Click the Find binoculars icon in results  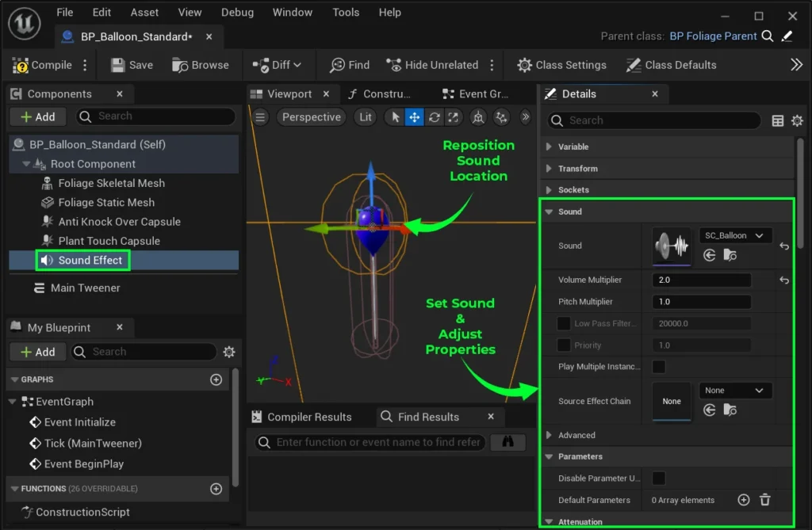pos(507,442)
